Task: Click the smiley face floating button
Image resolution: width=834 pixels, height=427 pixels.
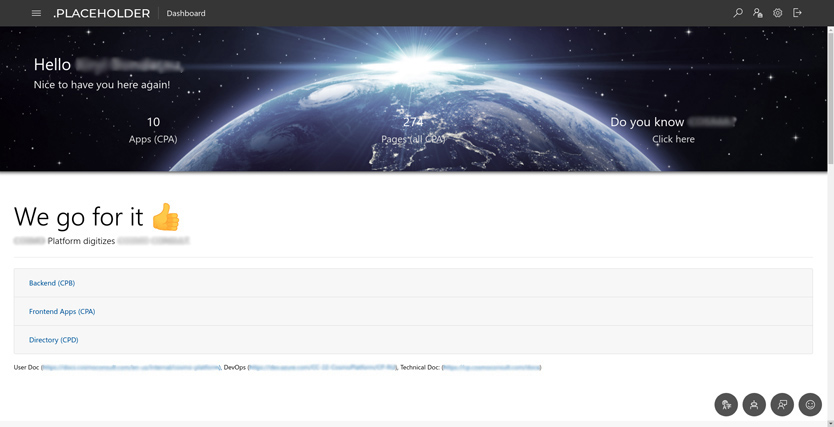Action: coord(810,404)
